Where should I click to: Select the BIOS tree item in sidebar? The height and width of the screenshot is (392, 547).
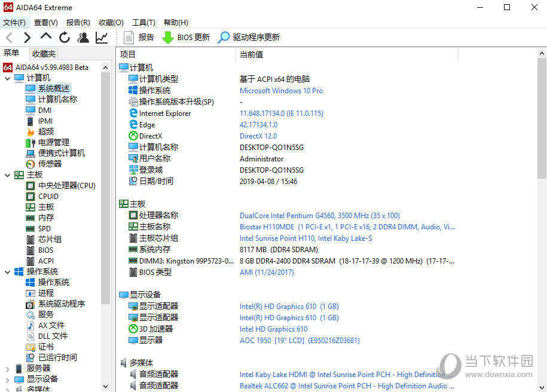[x=40, y=250]
